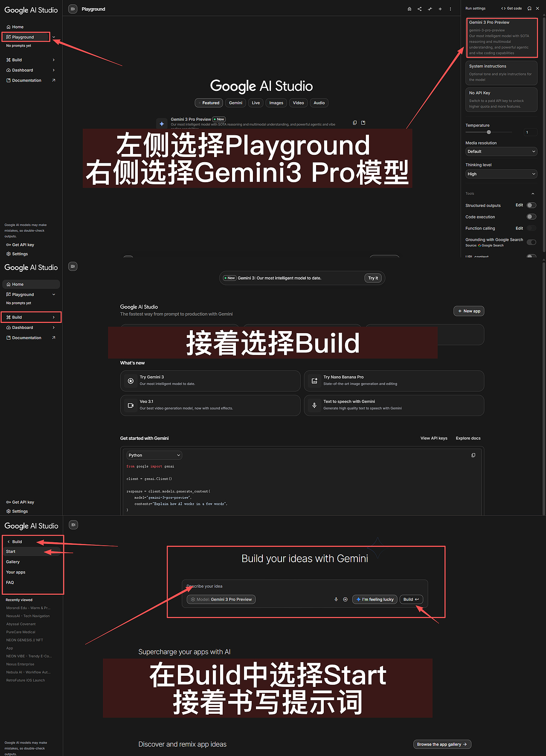Go back via Build chevron in Build sidebar

pyautogui.click(x=9, y=542)
